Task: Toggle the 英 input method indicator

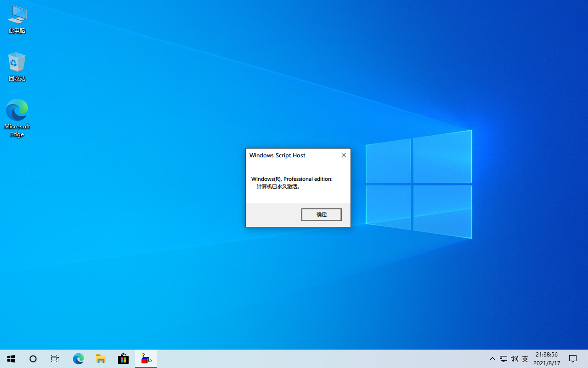Action: 525,359
